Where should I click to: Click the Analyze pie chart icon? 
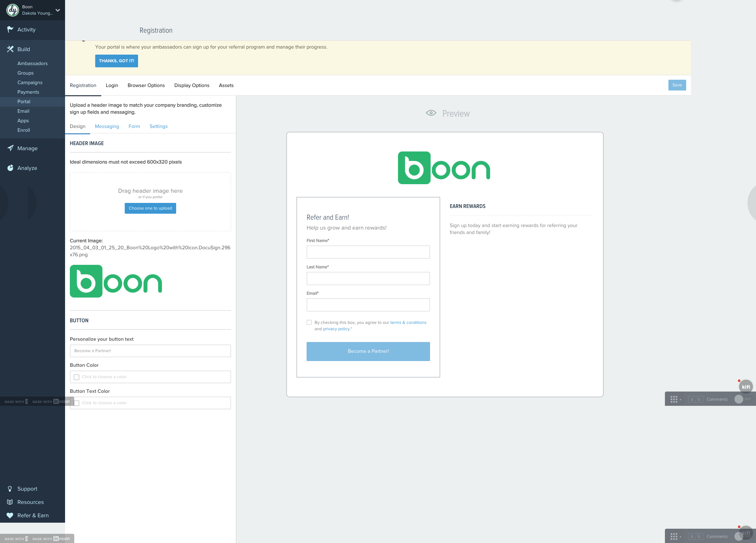pyautogui.click(x=10, y=168)
